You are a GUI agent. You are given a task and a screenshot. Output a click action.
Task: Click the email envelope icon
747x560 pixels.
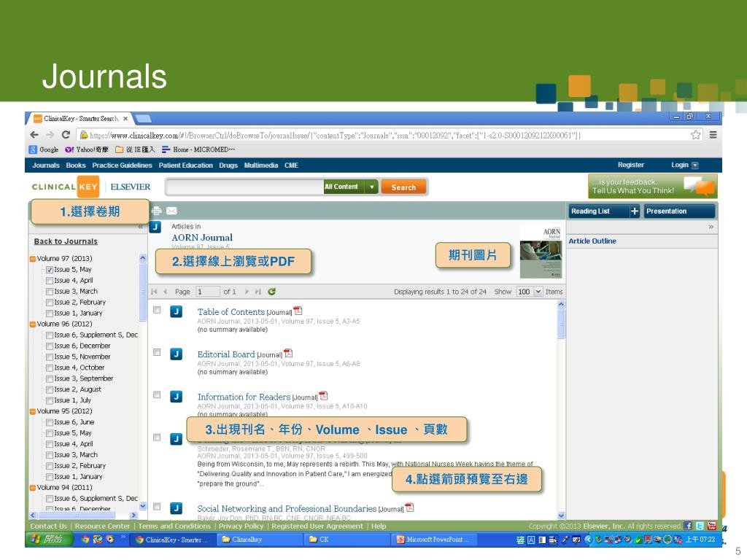pyautogui.click(x=171, y=211)
